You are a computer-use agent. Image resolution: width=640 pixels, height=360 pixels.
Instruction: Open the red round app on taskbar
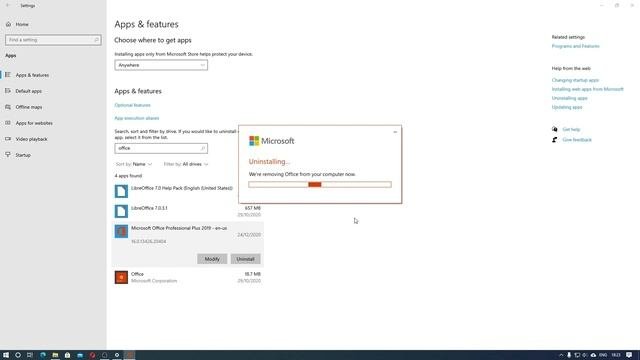click(x=92, y=355)
